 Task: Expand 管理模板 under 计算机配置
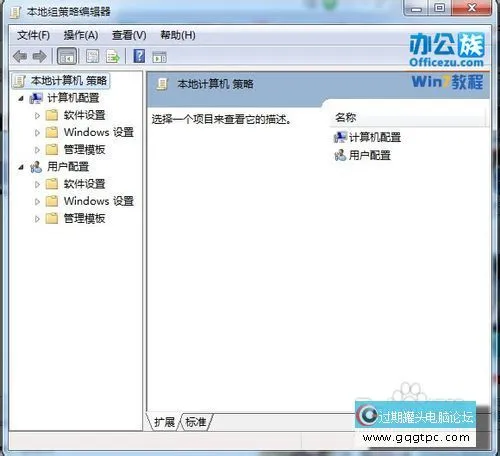click(37, 150)
